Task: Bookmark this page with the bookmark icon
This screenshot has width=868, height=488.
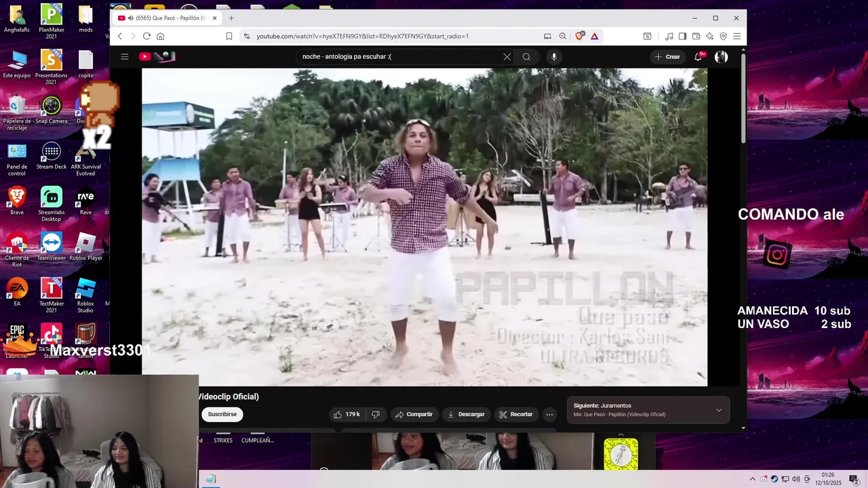Action: click(x=229, y=36)
